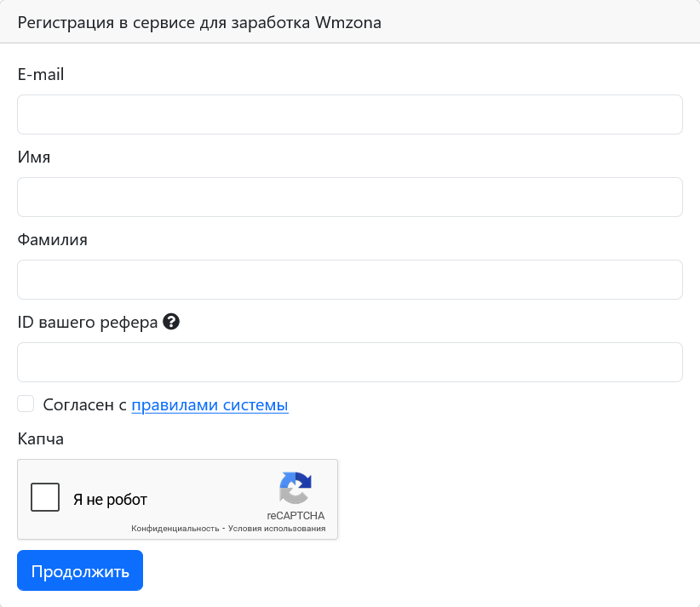Viewport: 700px width, 607px height.
Task: Enable the "Согласен с" rules agreement checkbox
Action: pos(26,404)
